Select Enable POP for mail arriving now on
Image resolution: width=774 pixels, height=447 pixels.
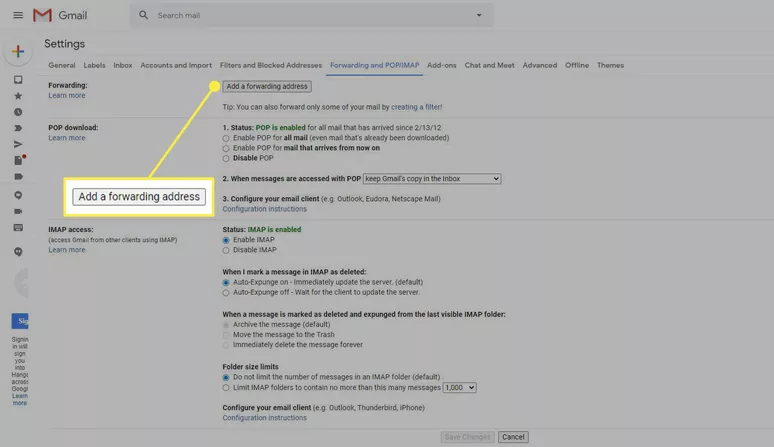pyautogui.click(x=226, y=149)
